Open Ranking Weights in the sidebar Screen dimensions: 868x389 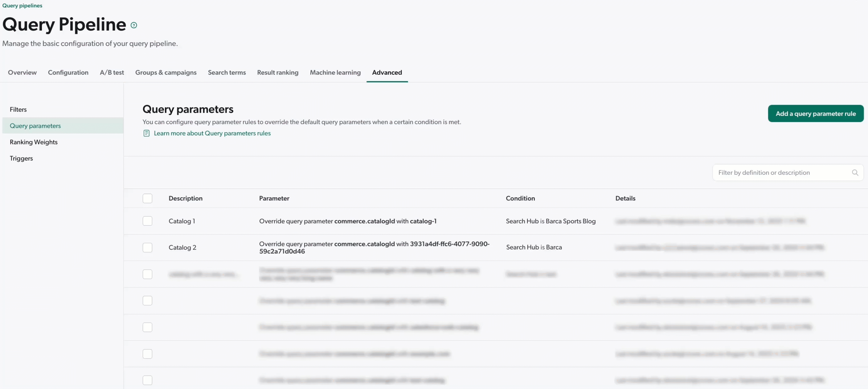[x=34, y=142]
